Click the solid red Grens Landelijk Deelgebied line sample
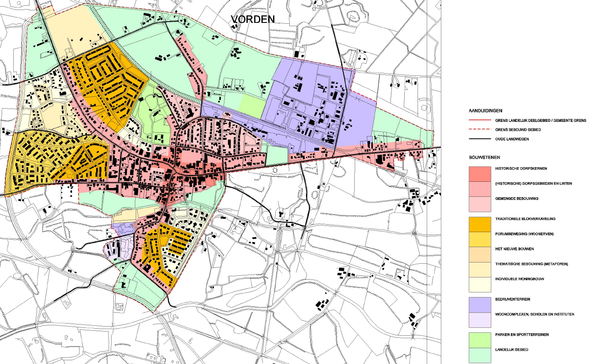This screenshot has width=592, height=364. (480, 120)
